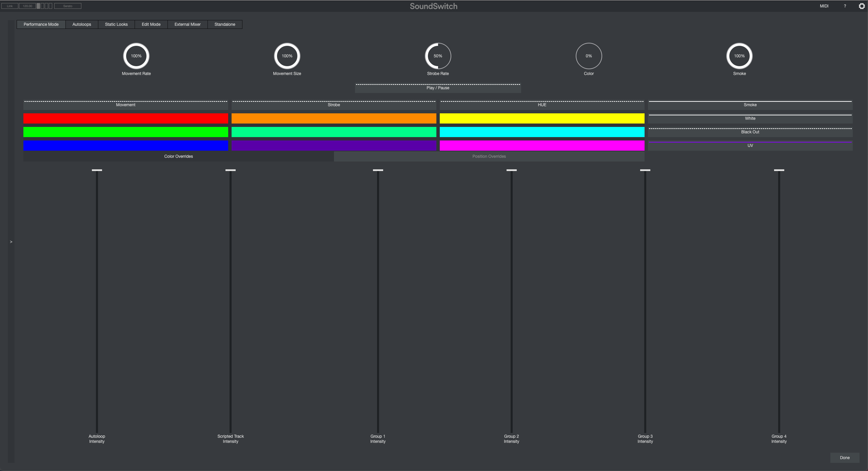Image resolution: width=868 pixels, height=471 pixels.
Task: Toggle the Black Out button
Action: point(750,132)
